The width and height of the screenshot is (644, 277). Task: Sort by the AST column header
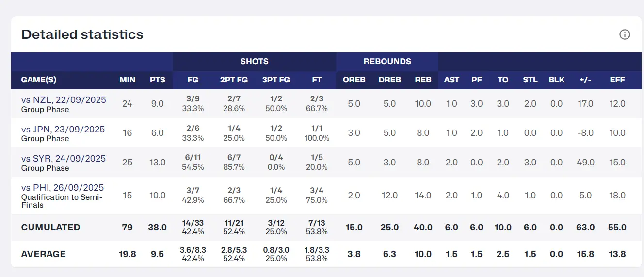tap(451, 80)
